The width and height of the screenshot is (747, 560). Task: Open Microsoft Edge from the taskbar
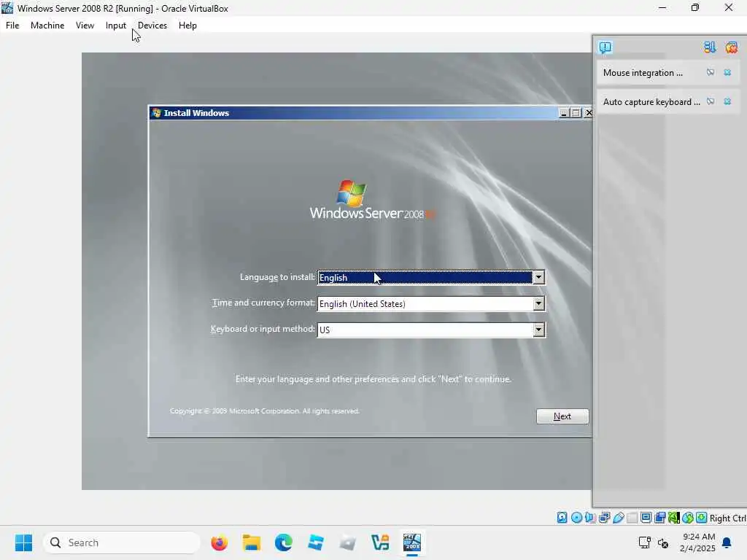point(284,542)
